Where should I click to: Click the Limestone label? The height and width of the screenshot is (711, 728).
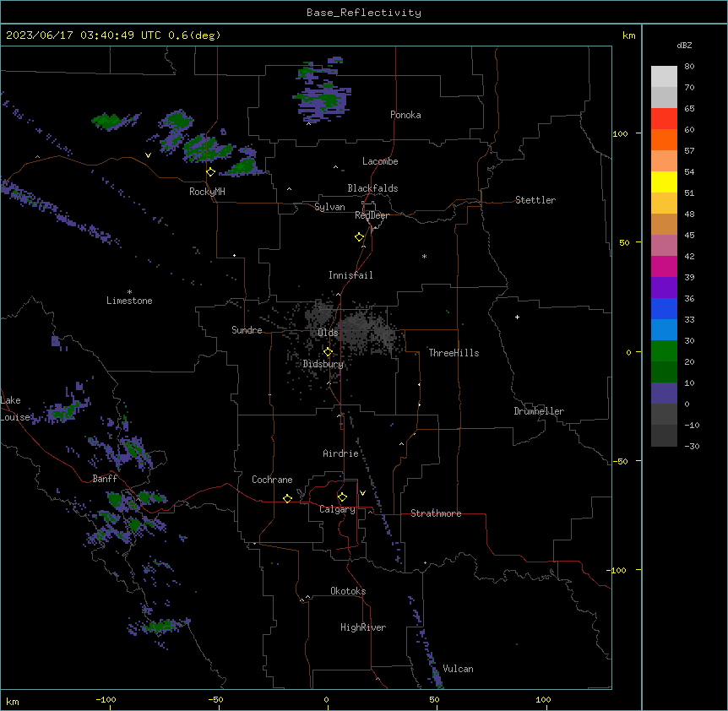tap(129, 301)
